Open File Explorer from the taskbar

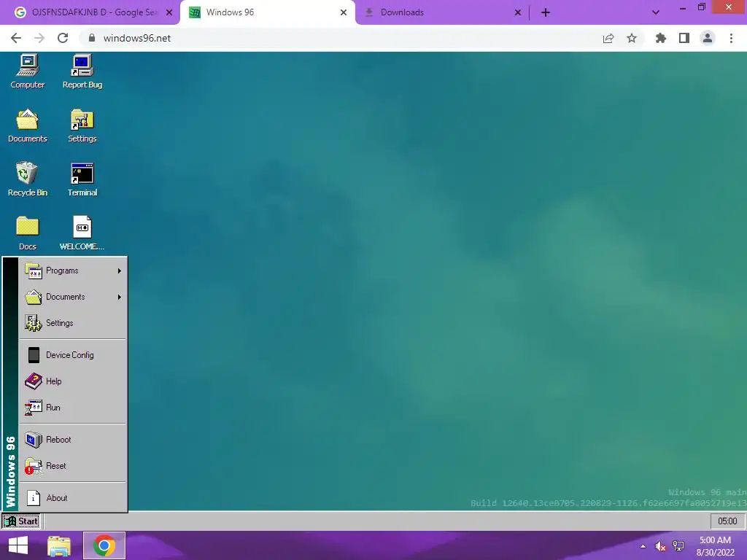click(x=59, y=545)
